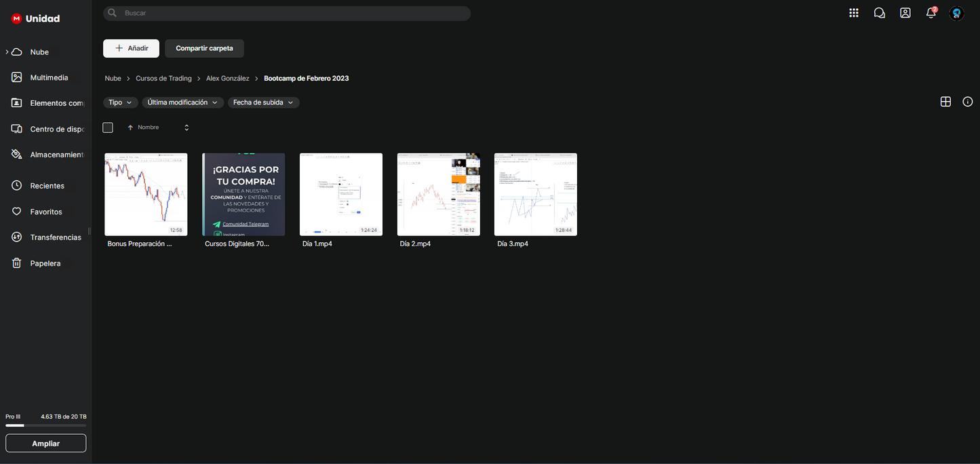The image size is (980, 464).
Task: Open the contacts icon in header
Action: [x=905, y=13]
